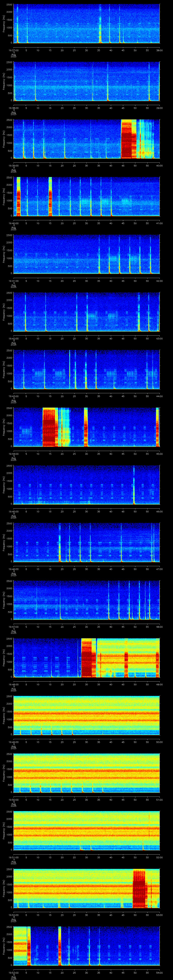Click the '19:38:00' start time label

coord(13,108)
